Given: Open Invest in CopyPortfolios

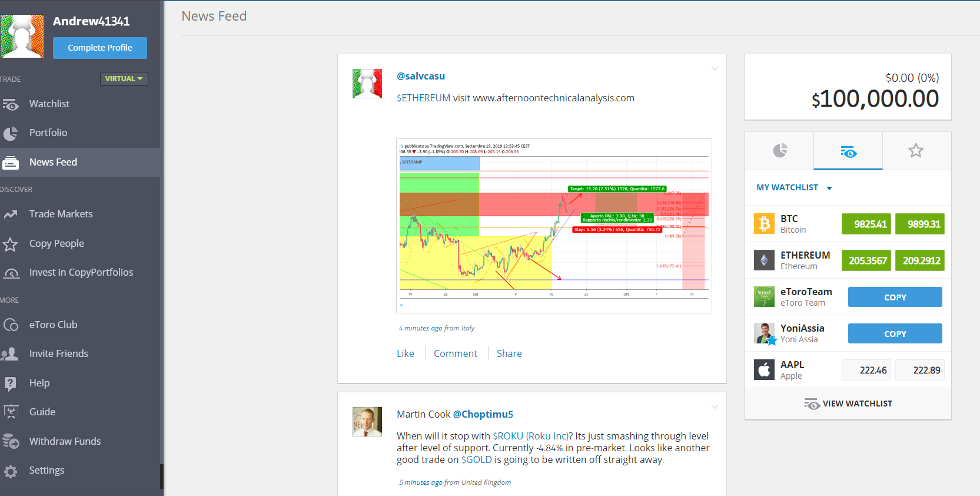Looking at the screenshot, I should point(80,273).
